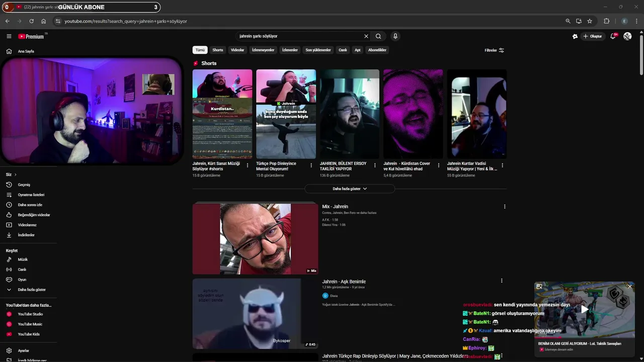Reload the page in browser toolbar
Screen dimensions: 644x362
point(31,21)
